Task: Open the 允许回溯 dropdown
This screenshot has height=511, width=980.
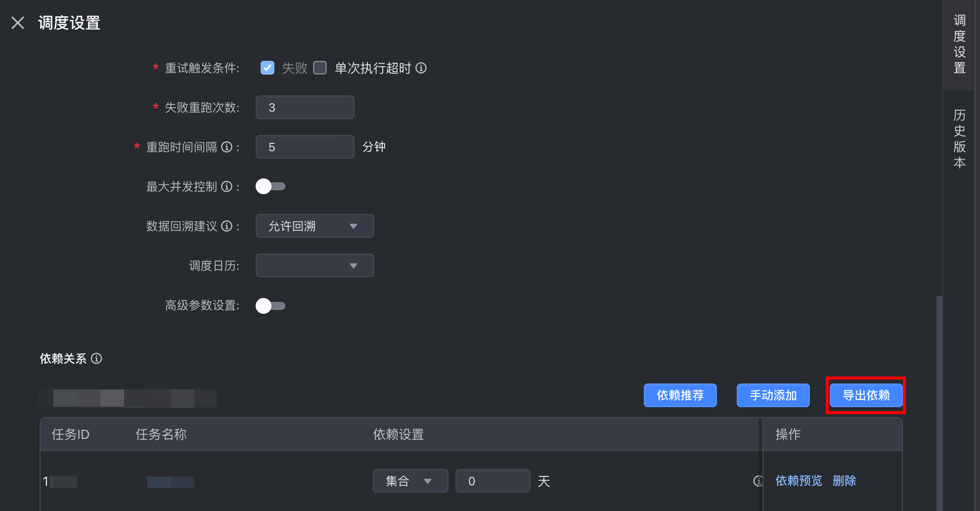Action: [x=314, y=226]
